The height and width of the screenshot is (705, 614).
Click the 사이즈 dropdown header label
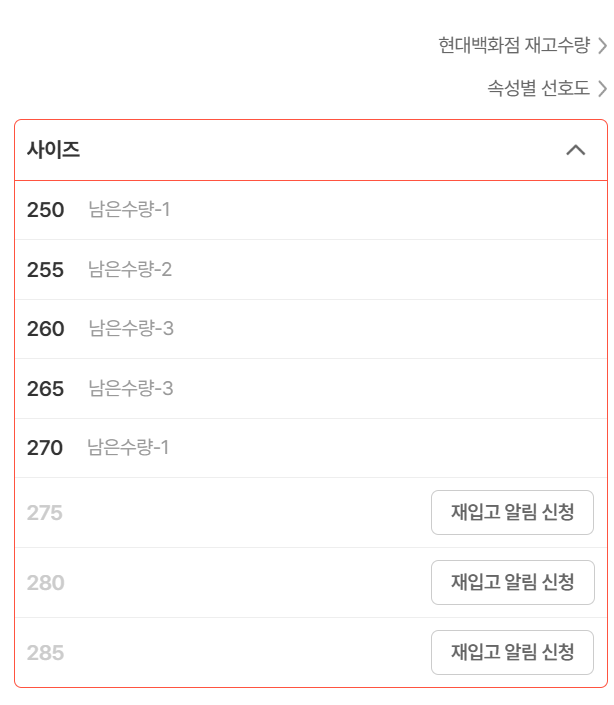(54, 150)
